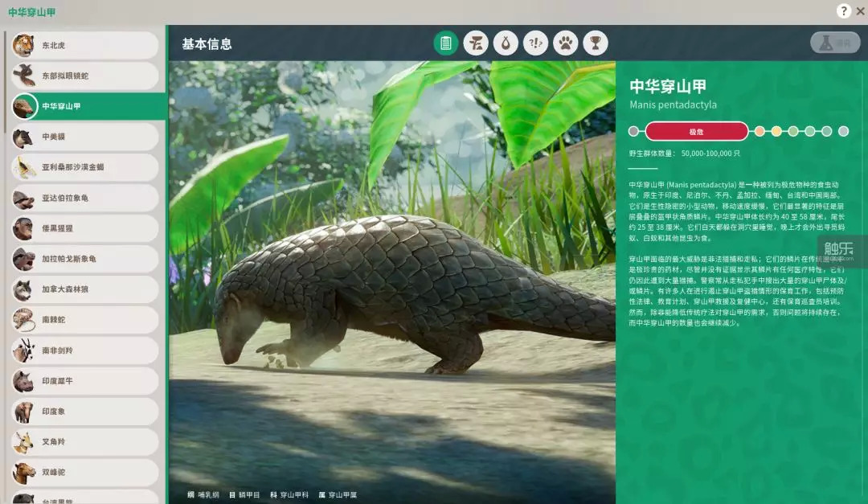The image size is (868, 504).
Task: Click the 倭黑猩猩 portrait thumbnail
Action: [23, 228]
